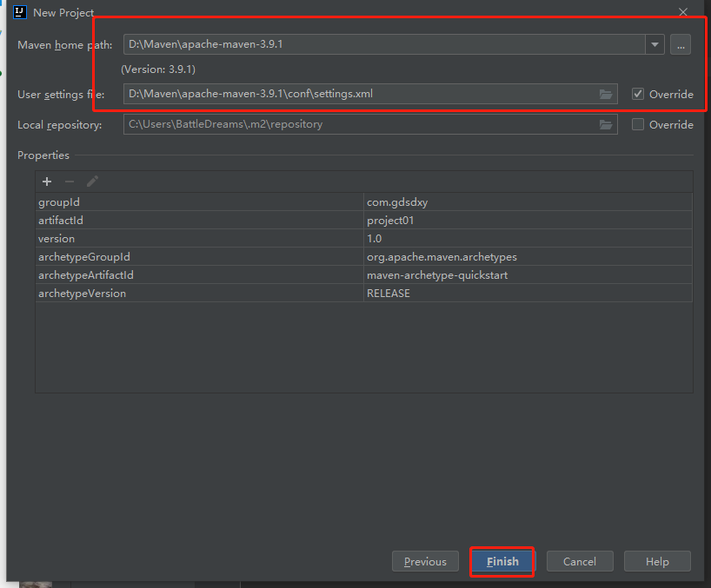Viewport: 711px width, 588px height.
Task: Click the project01 value cell
Action: point(528,220)
